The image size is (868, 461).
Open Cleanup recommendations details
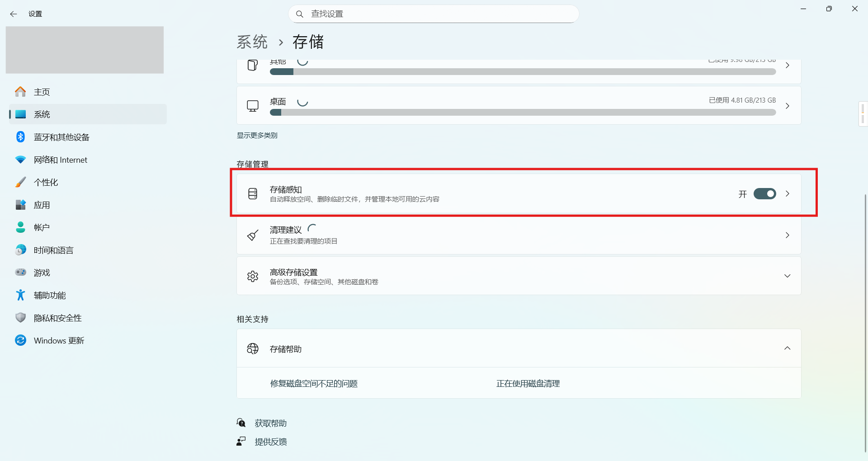coord(787,235)
